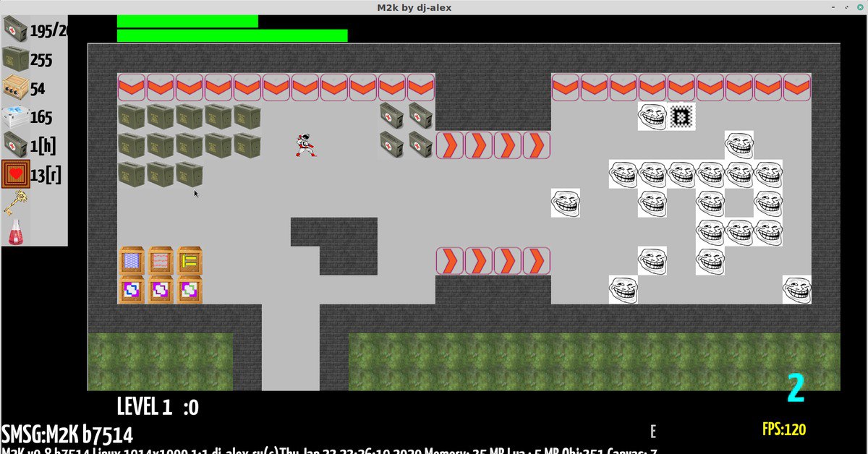Click the troll face in the room's bottom-right corner

797,290
